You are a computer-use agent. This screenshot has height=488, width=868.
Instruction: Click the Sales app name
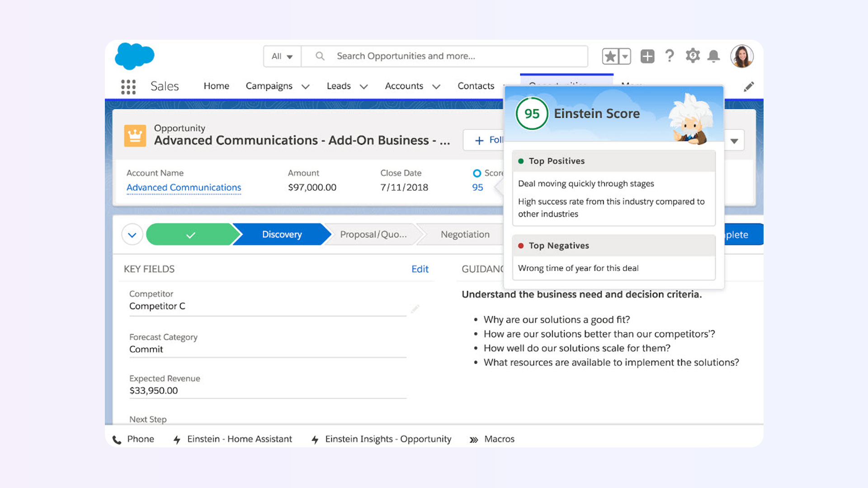pyautogui.click(x=165, y=86)
